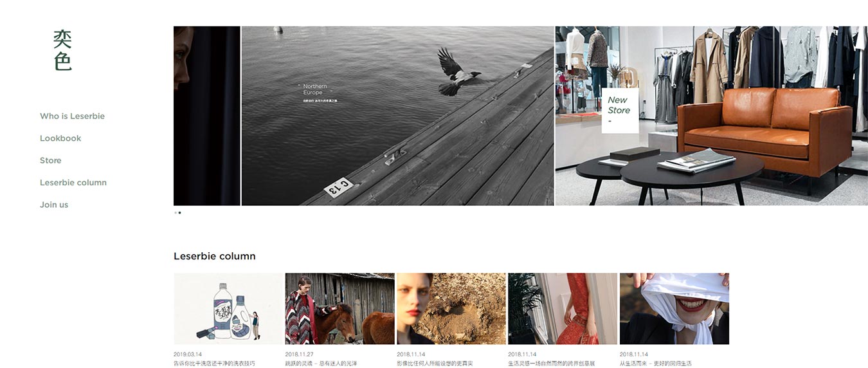868x368 pixels.
Task: Open the red dress article thumbnail
Action: (x=563, y=309)
